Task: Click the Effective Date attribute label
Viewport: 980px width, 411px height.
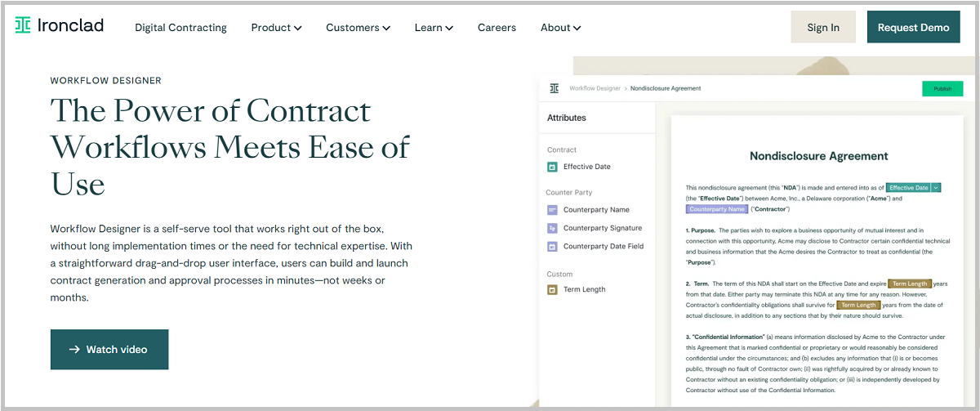Action: point(587,167)
